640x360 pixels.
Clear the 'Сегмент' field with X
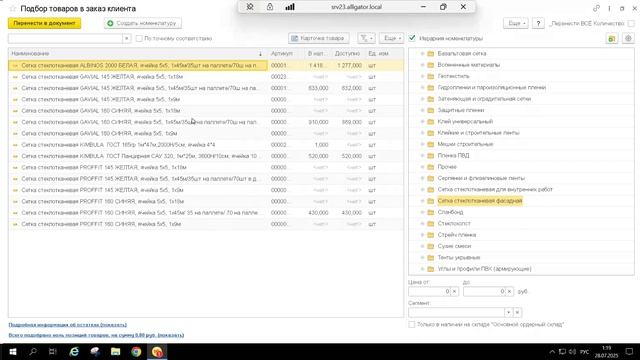point(517,313)
